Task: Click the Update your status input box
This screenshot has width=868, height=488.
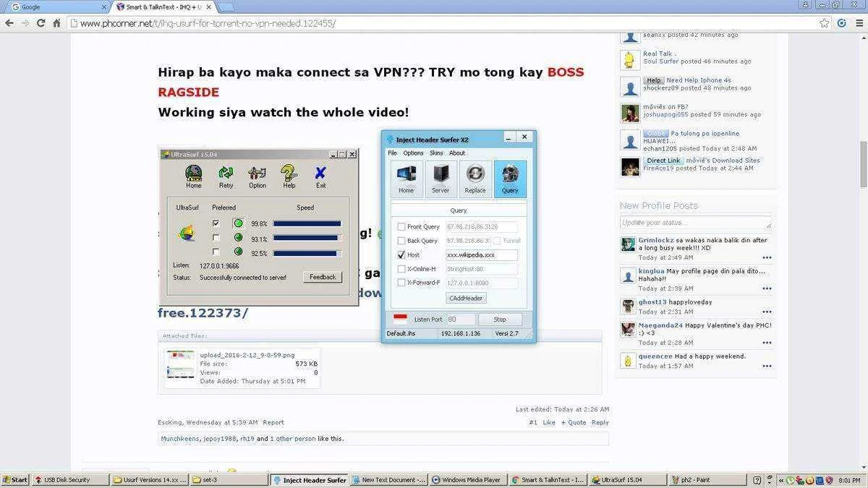Action: tap(695, 223)
